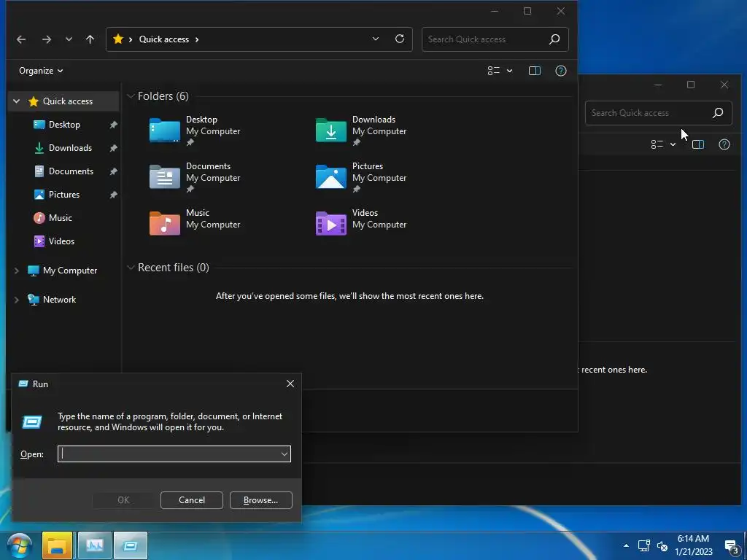747x560 pixels.
Task: Click the muted volume icon in system tray
Action: point(662,545)
